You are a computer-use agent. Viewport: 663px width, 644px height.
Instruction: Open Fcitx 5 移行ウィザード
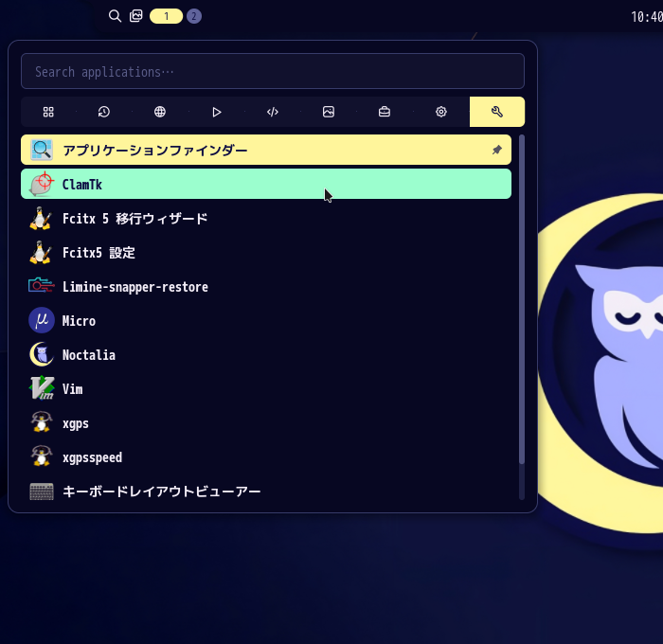click(x=266, y=219)
